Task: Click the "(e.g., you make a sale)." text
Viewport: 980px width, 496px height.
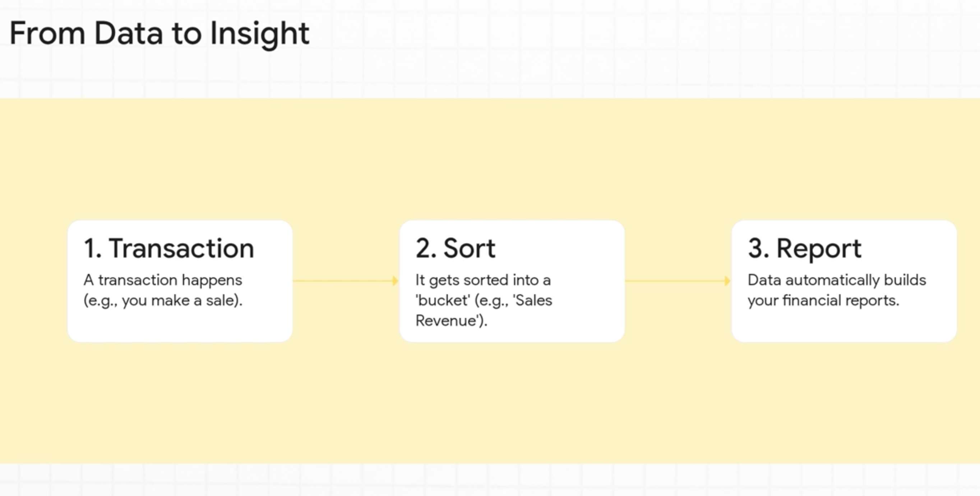Action: 163,301
